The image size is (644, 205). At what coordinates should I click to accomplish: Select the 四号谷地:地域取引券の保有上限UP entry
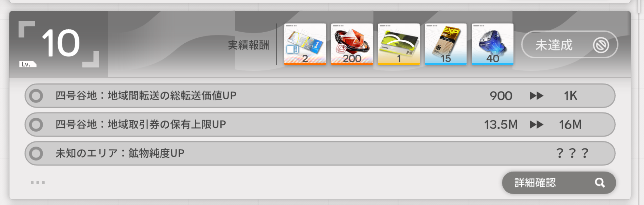click(320, 124)
